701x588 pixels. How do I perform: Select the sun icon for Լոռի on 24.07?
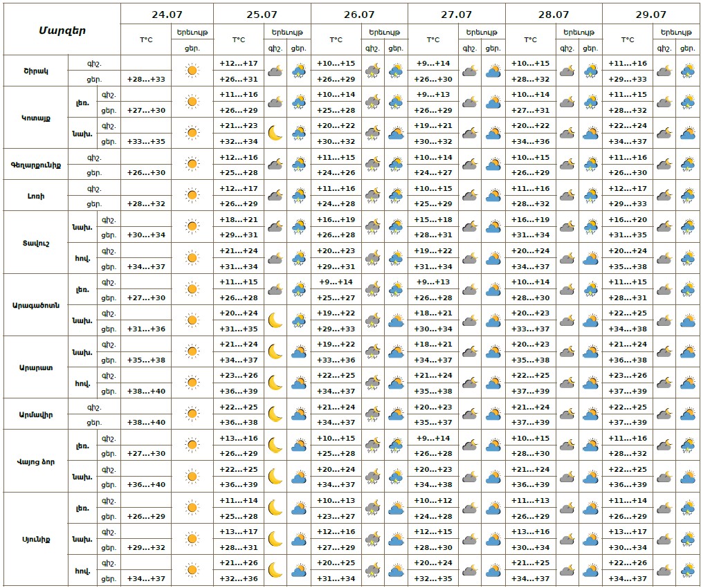(x=192, y=196)
